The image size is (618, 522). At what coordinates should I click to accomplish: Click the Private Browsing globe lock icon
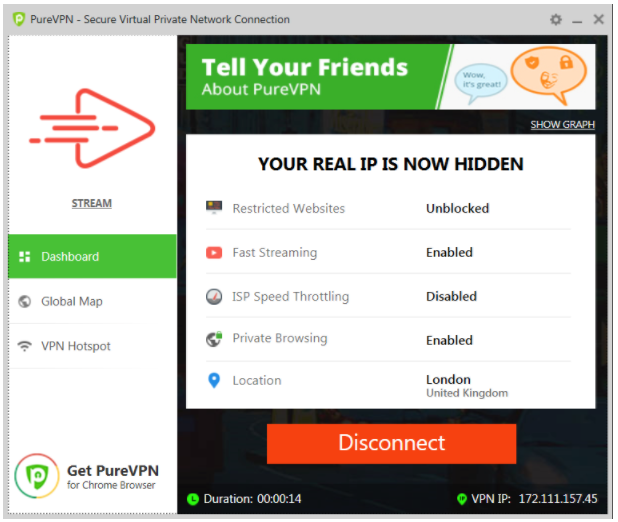(214, 339)
